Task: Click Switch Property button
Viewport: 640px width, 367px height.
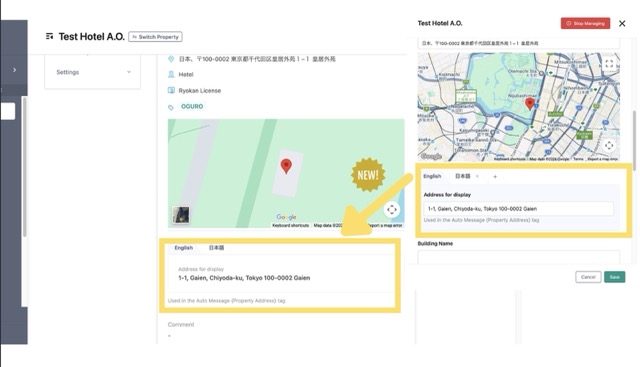Action: pyautogui.click(x=156, y=37)
